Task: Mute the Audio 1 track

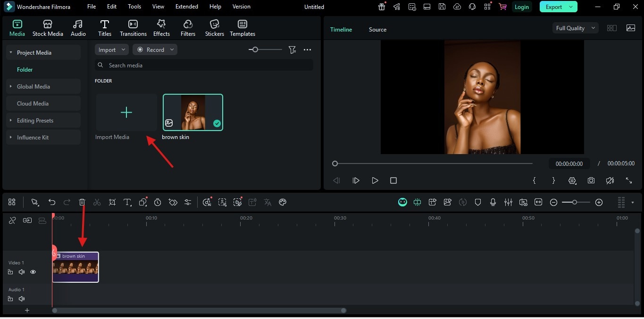Action: coord(21,298)
